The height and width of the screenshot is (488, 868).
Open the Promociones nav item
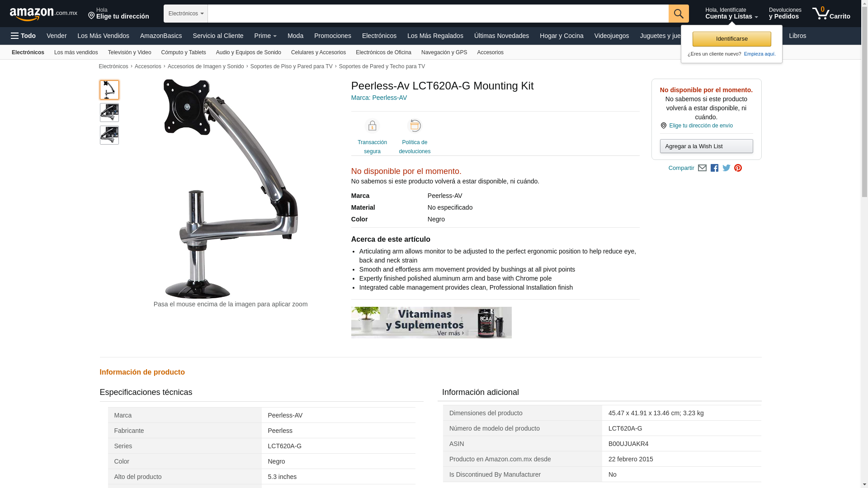click(333, 36)
